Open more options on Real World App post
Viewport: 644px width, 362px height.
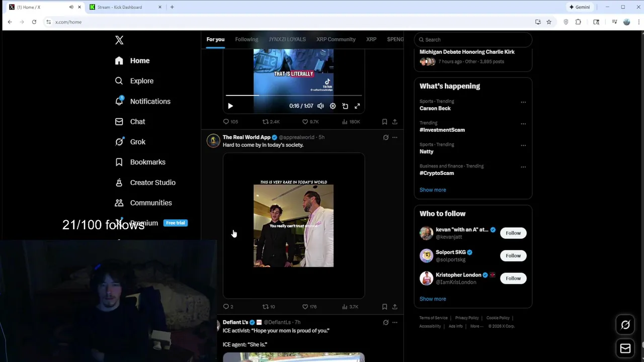pyautogui.click(x=395, y=137)
